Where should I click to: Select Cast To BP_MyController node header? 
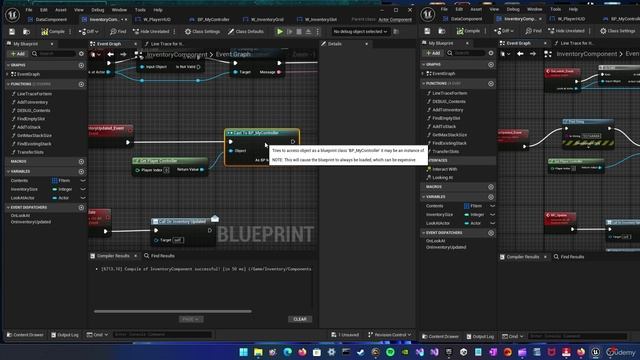tap(262, 133)
